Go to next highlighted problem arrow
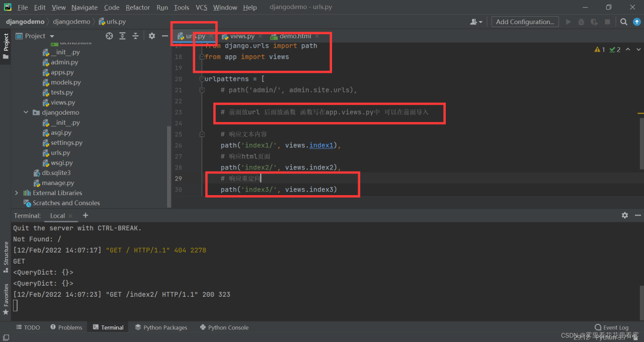This screenshot has width=644, height=342. [x=639, y=49]
